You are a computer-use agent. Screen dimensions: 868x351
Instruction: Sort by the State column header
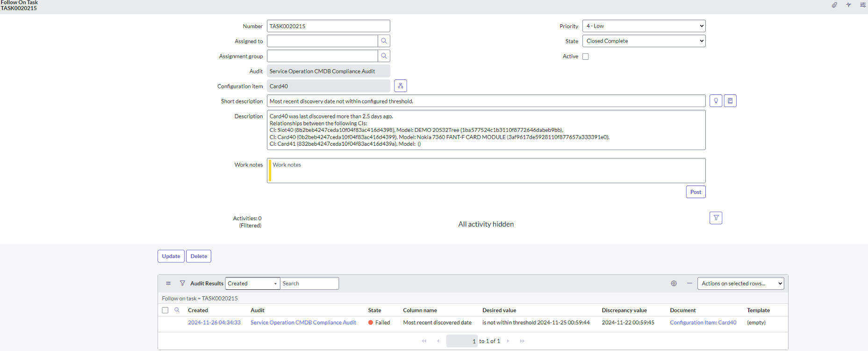pos(374,310)
